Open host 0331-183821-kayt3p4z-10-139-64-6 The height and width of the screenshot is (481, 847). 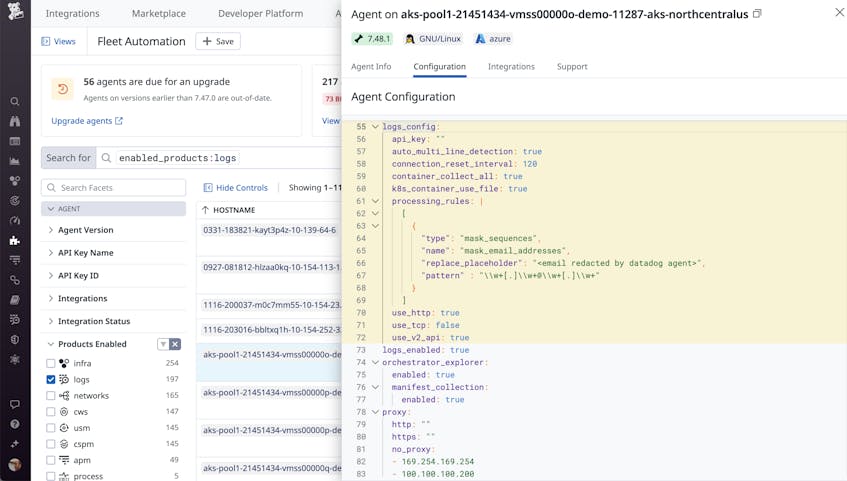[x=270, y=230]
